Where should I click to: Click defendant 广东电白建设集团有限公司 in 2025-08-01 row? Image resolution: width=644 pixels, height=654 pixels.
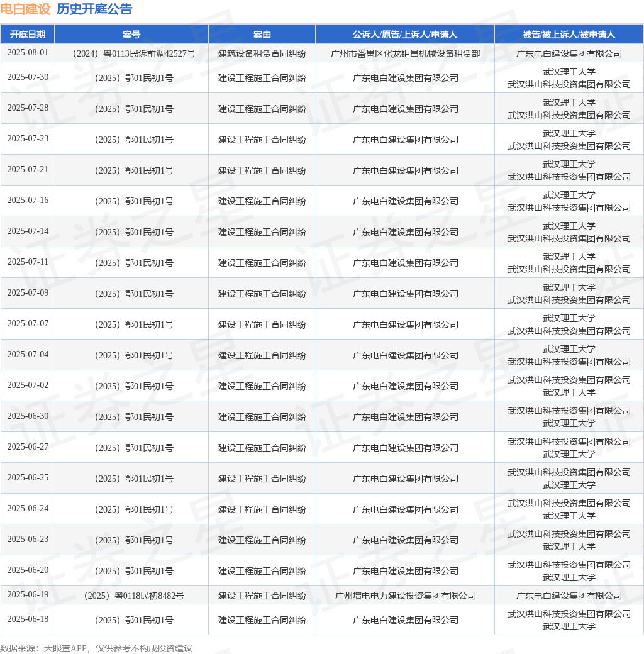click(x=569, y=53)
